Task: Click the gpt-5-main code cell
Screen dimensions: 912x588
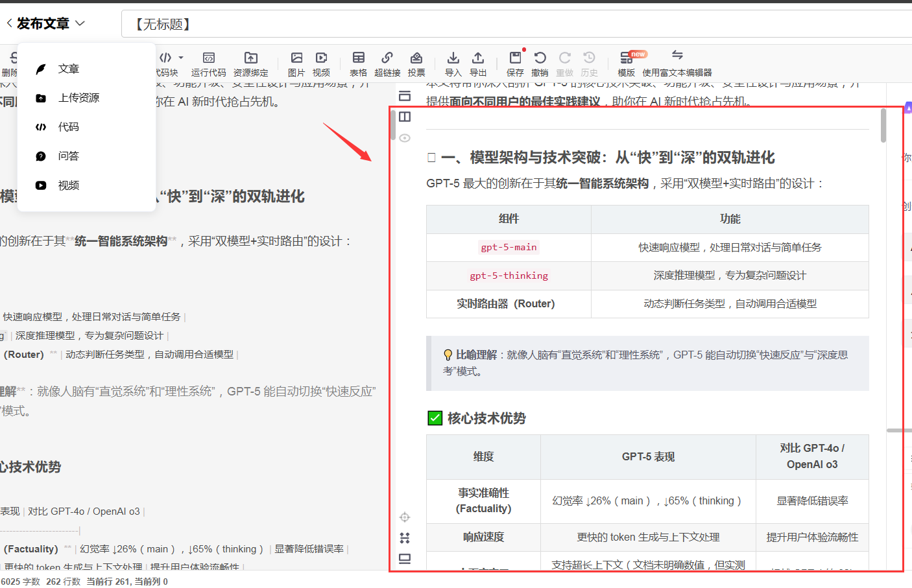Action: click(509, 247)
